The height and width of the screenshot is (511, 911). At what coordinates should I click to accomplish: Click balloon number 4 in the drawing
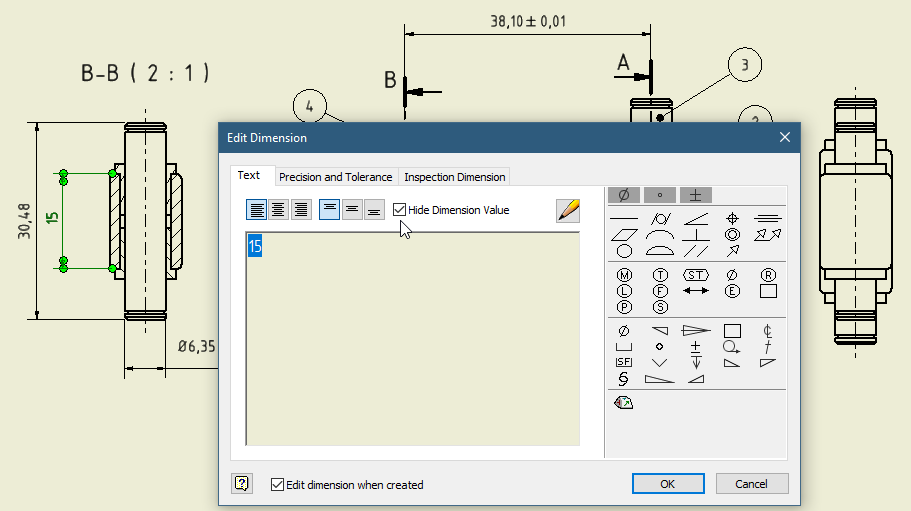[x=310, y=106]
